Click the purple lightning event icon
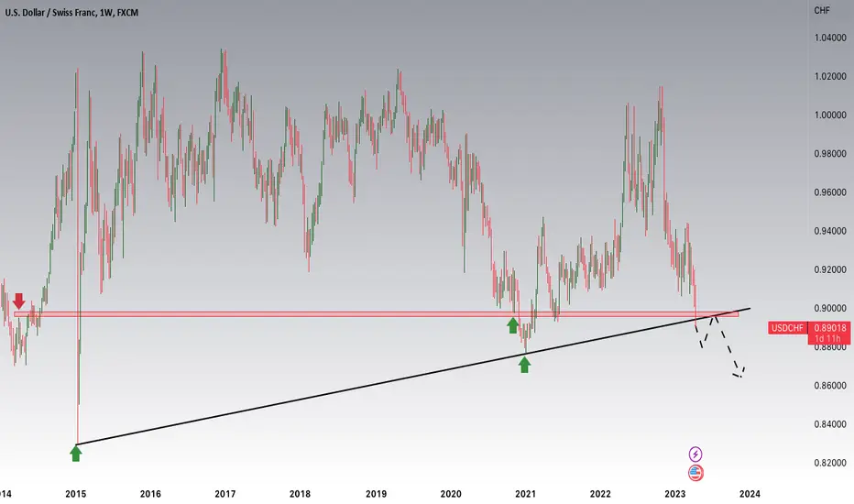This screenshot has width=854, height=504. tap(695, 454)
